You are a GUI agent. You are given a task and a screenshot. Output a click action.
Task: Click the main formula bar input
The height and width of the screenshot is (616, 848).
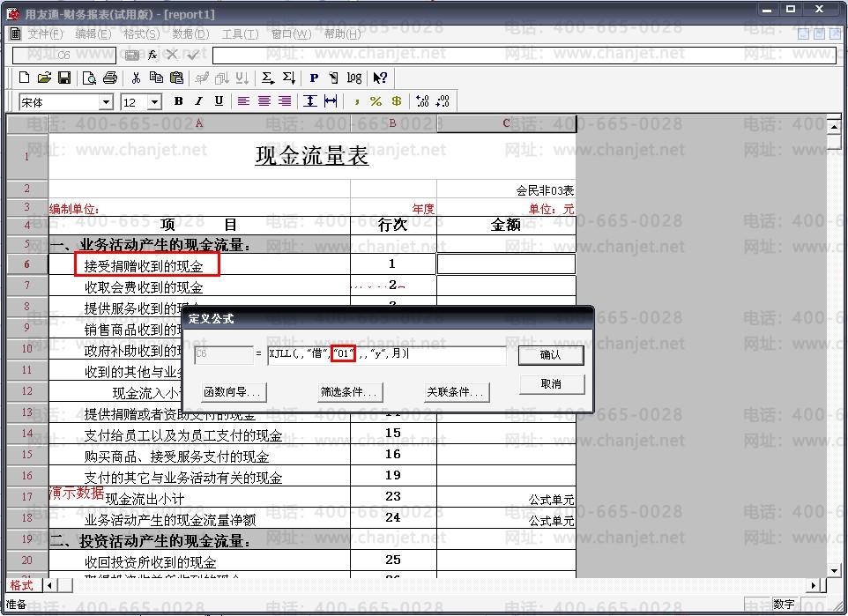(x=524, y=56)
